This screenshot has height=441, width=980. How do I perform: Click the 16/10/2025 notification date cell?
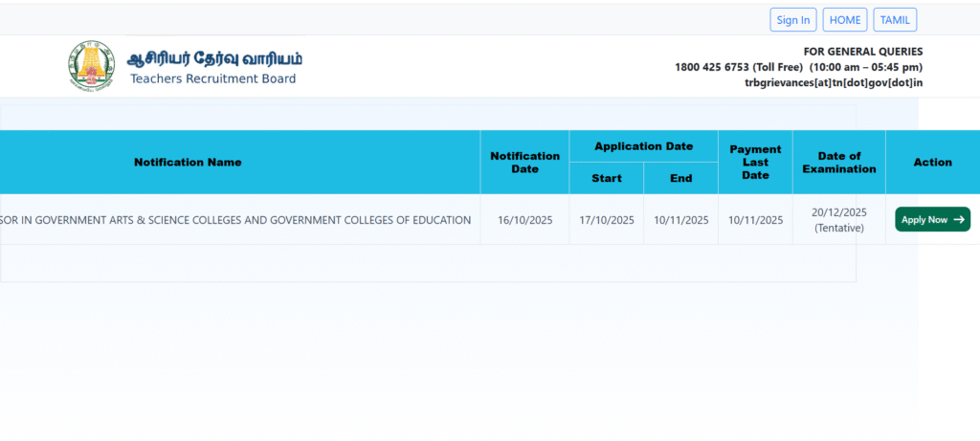pos(524,220)
